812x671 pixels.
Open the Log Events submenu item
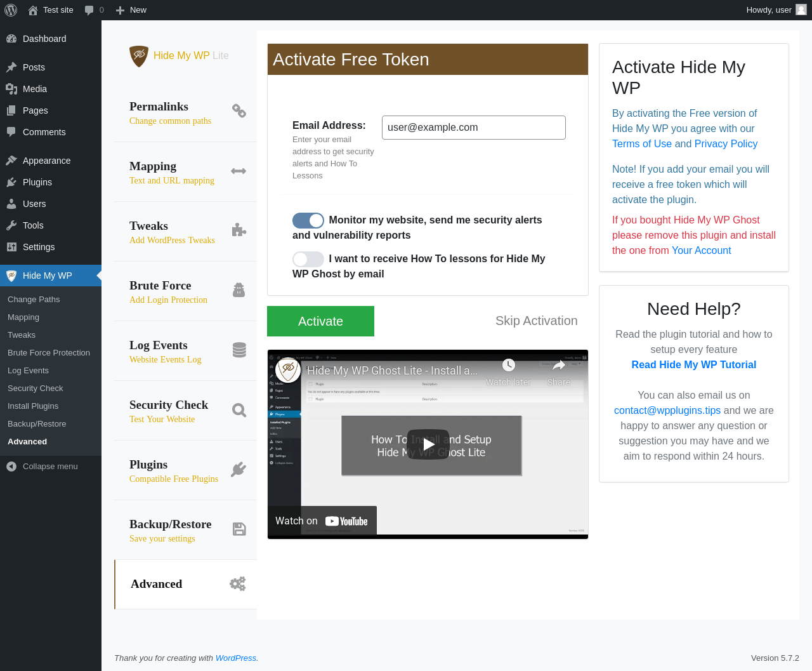pyautogui.click(x=28, y=371)
